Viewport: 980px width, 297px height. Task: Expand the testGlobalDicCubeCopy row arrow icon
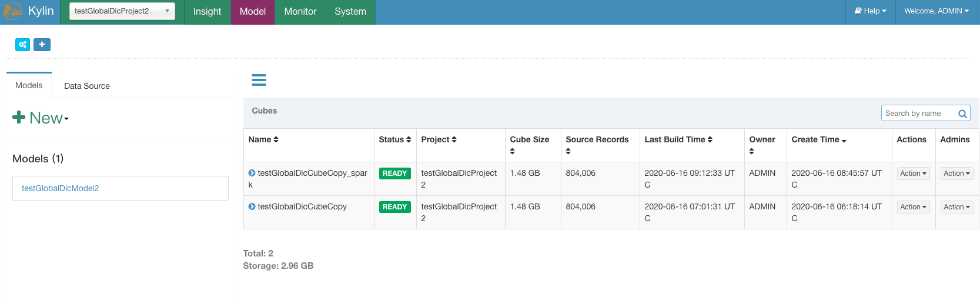[x=252, y=206]
